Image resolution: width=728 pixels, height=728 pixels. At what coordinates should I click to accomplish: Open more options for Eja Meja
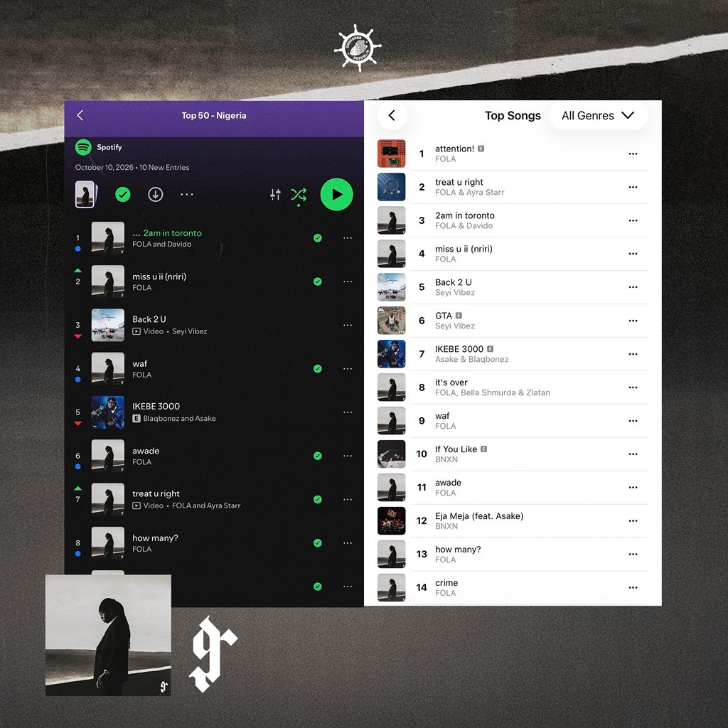[633, 521]
